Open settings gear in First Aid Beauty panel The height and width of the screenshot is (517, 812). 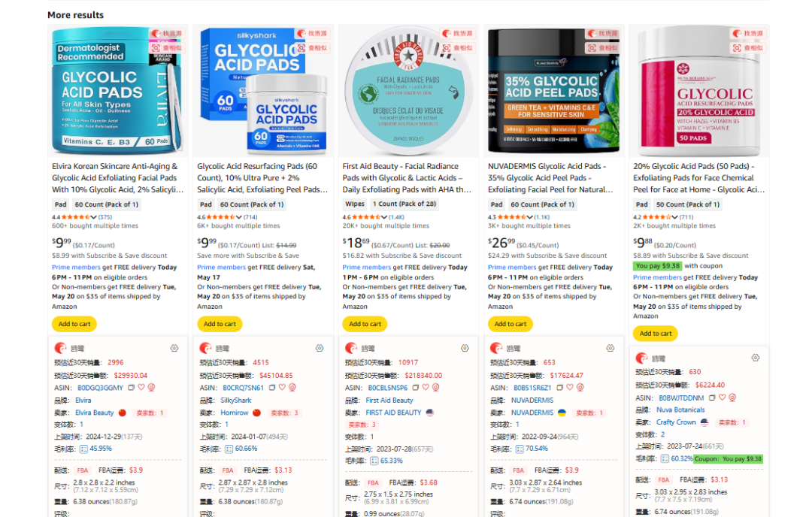point(465,348)
